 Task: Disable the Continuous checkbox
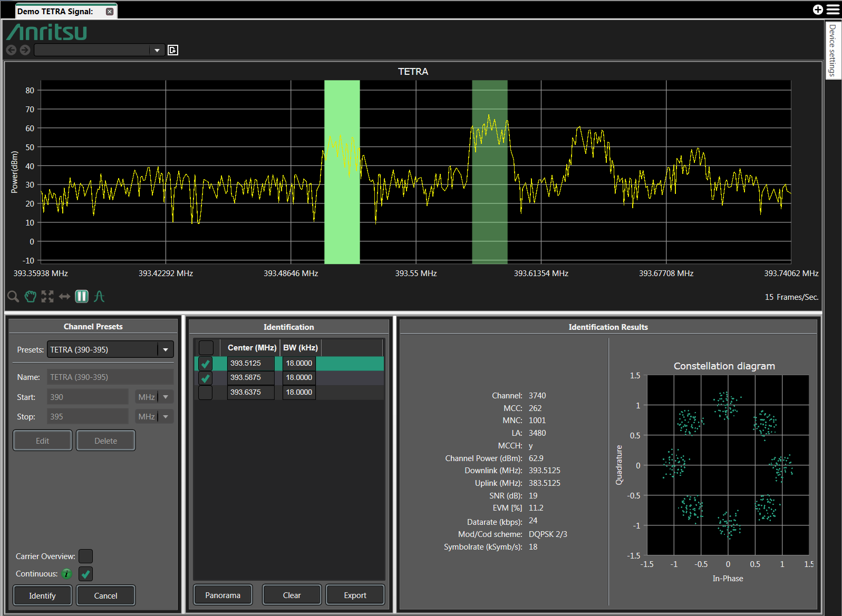pyautogui.click(x=85, y=574)
